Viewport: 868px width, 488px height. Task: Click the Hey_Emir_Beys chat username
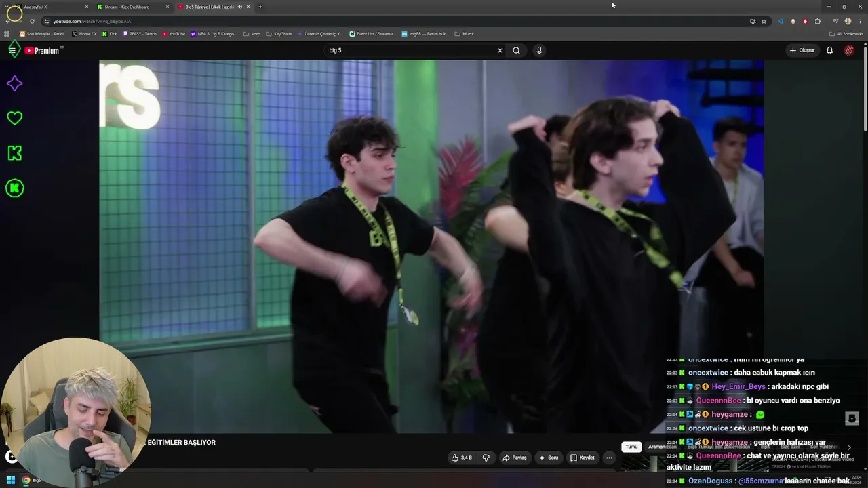(738, 386)
